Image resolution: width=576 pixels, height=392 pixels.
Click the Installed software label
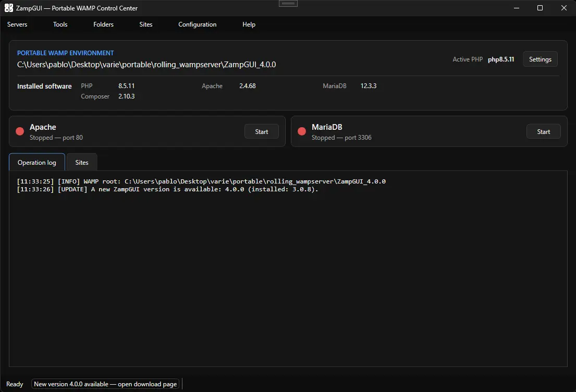click(x=44, y=87)
